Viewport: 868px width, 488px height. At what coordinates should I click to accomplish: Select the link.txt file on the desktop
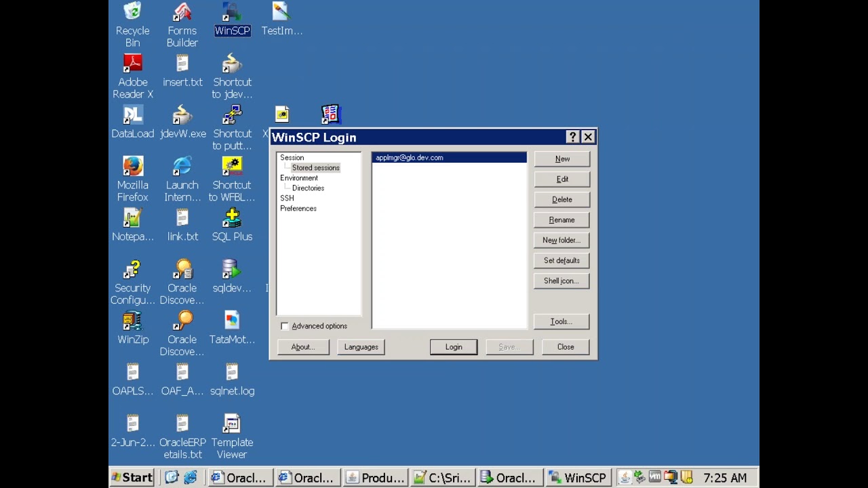(x=182, y=225)
